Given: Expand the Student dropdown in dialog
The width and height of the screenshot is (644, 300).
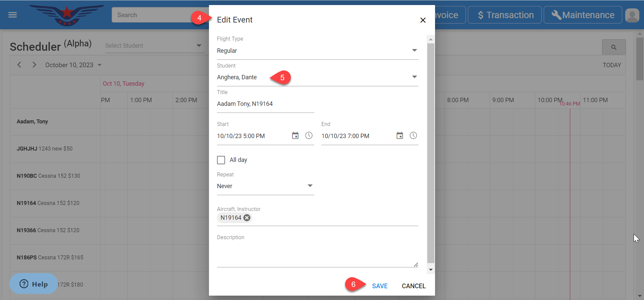Looking at the screenshot, I should 414,77.
